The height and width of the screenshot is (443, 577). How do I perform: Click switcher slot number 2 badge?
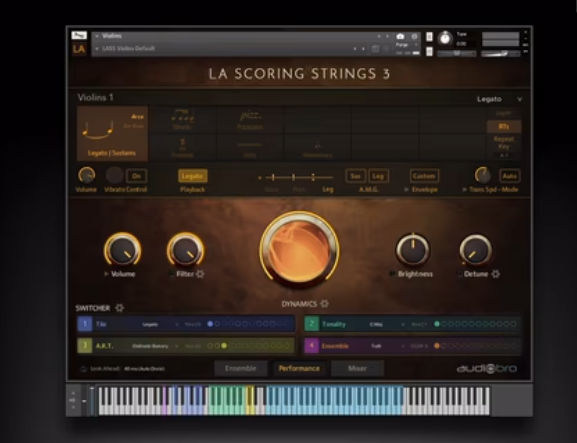pyautogui.click(x=312, y=324)
